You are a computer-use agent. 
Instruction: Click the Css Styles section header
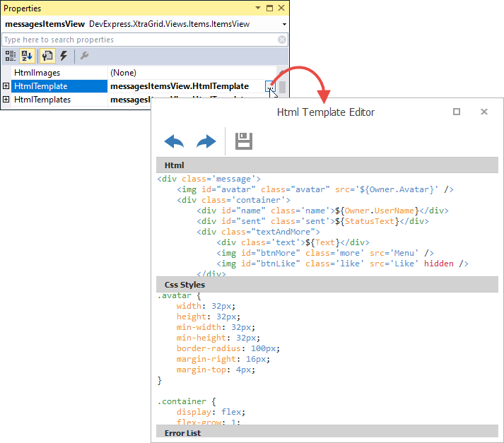click(x=327, y=285)
